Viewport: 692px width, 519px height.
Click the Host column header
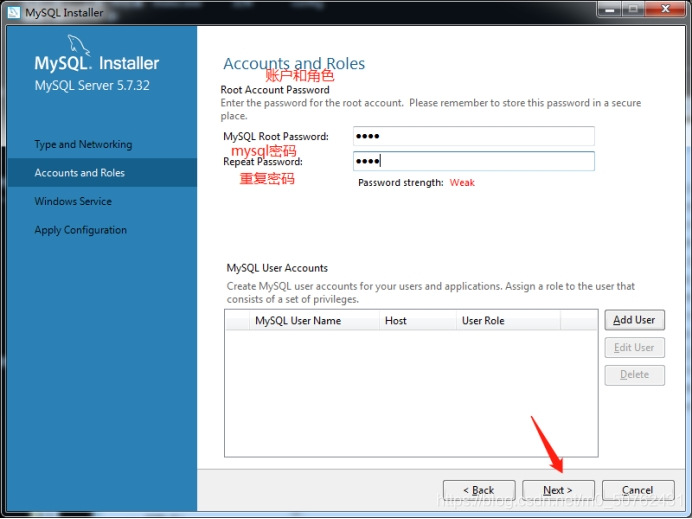click(x=417, y=321)
